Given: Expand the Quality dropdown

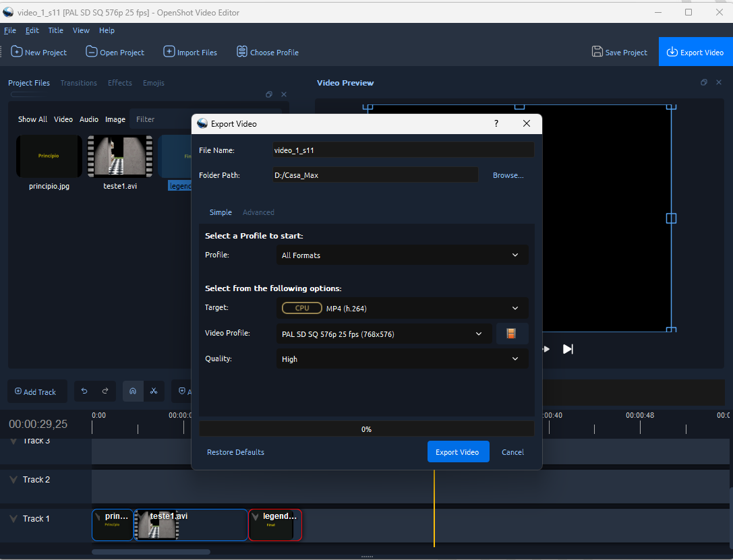Looking at the screenshot, I should 403,359.
